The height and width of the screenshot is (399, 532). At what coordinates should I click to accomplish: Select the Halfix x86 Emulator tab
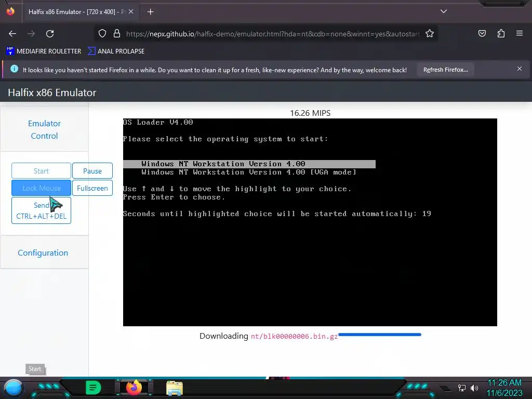point(80,12)
